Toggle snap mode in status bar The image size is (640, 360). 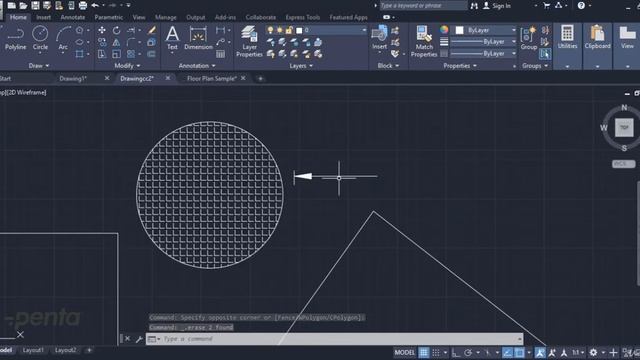click(436, 353)
